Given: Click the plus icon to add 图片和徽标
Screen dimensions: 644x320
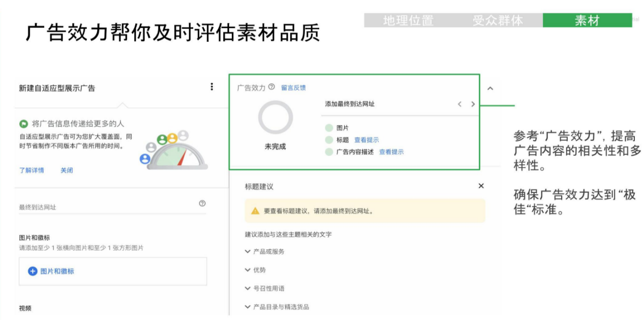Looking at the screenshot, I should coord(33,272).
